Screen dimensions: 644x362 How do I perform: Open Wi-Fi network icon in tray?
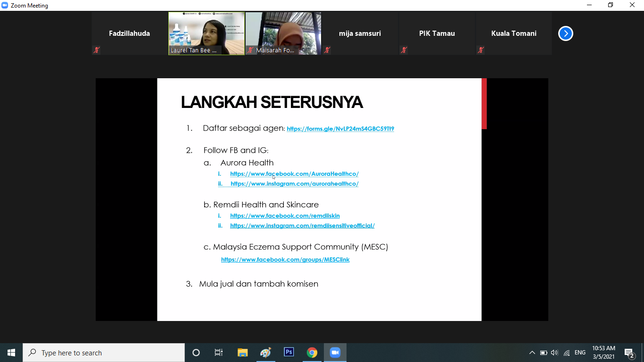pyautogui.click(x=567, y=353)
